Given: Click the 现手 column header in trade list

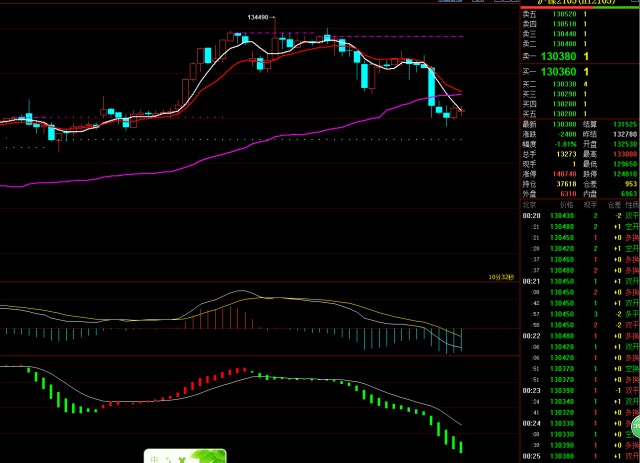Looking at the screenshot, I should (x=594, y=203).
